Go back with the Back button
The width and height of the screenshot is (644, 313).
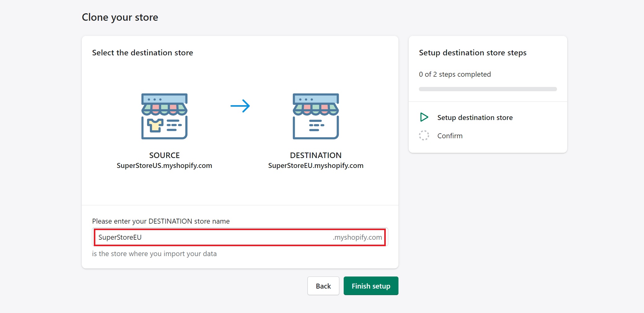323,286
